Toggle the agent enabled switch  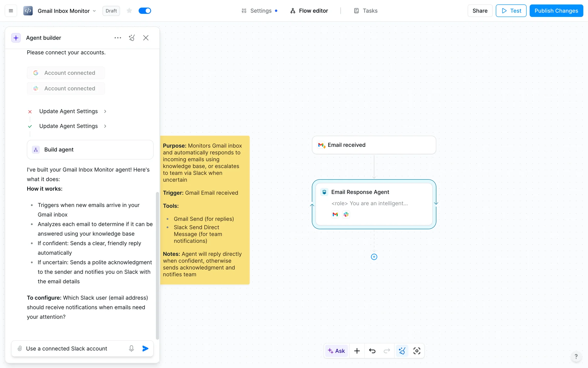(145, 11)
